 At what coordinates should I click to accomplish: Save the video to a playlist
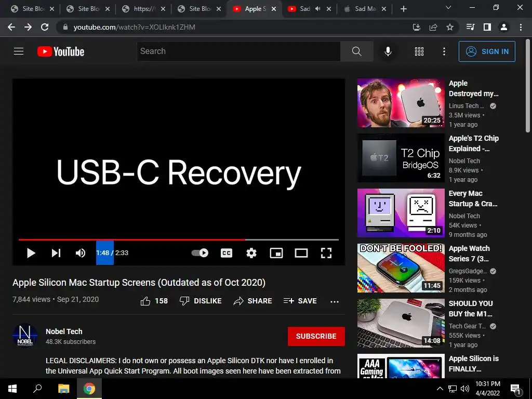point(300,301)
